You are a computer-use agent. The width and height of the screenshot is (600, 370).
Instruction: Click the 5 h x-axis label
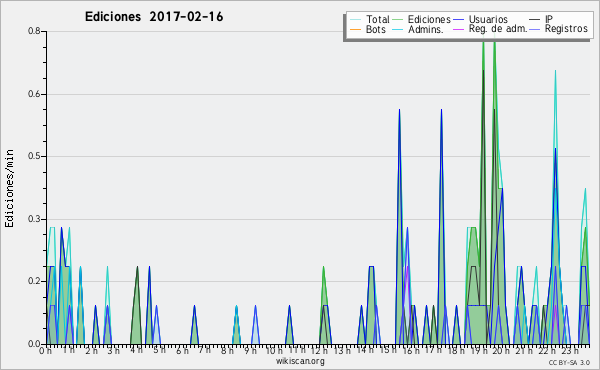159,350
